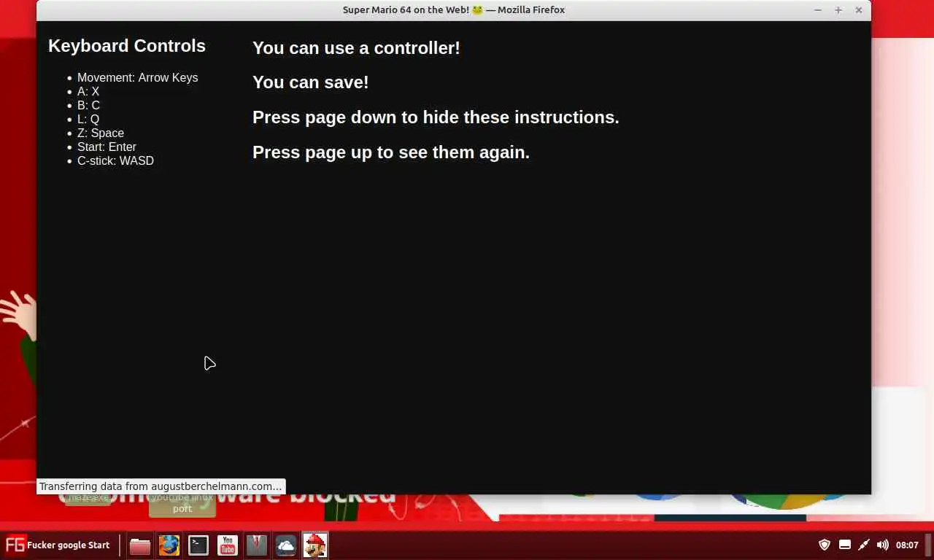Open the network connection tray icon
Screen dimensions: 934x560
click(x=863, y=545)
